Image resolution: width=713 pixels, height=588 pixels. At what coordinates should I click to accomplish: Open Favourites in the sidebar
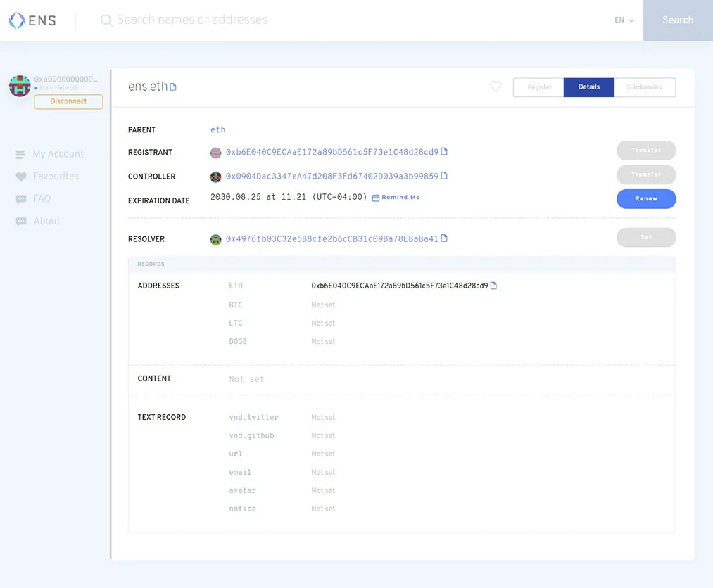[56, 177]
